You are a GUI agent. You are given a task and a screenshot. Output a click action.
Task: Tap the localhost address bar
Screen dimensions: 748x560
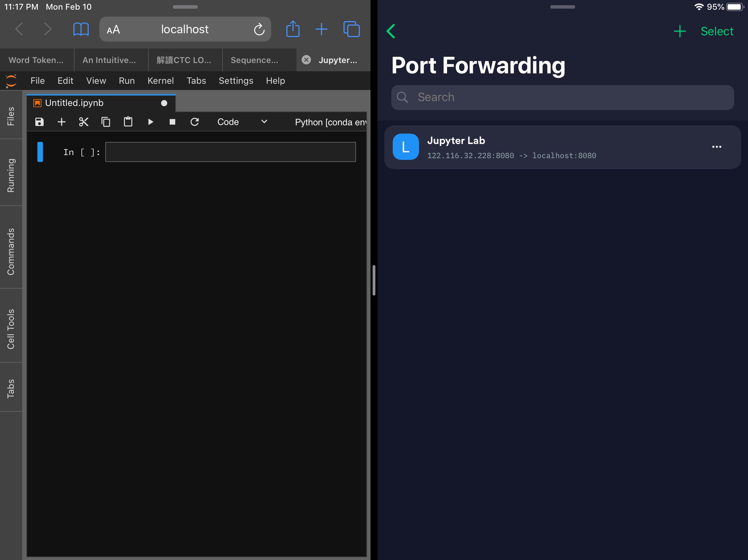point(185,29)
